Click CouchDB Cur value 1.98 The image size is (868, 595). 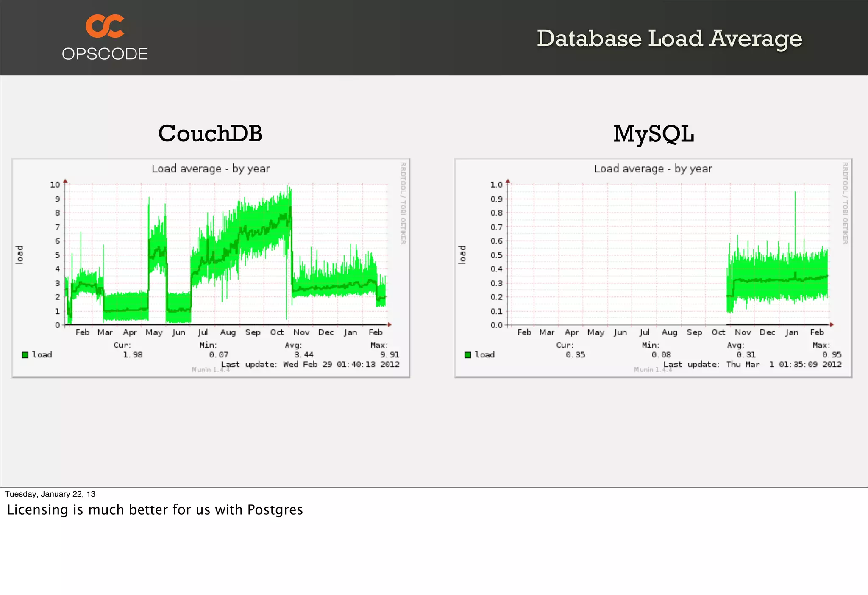click(133, 355)
